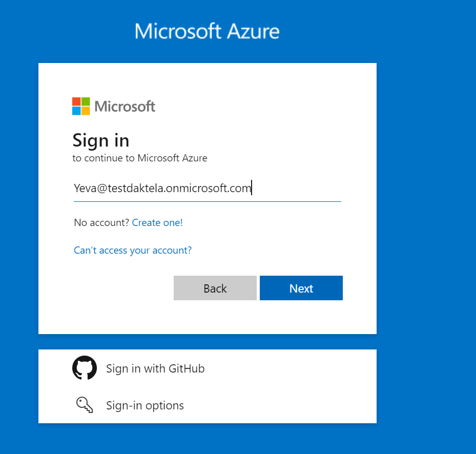Viewport: 476px width, 454px height.
Task: Click the green square in Microsoft logo
Action: tap(86, 101)
